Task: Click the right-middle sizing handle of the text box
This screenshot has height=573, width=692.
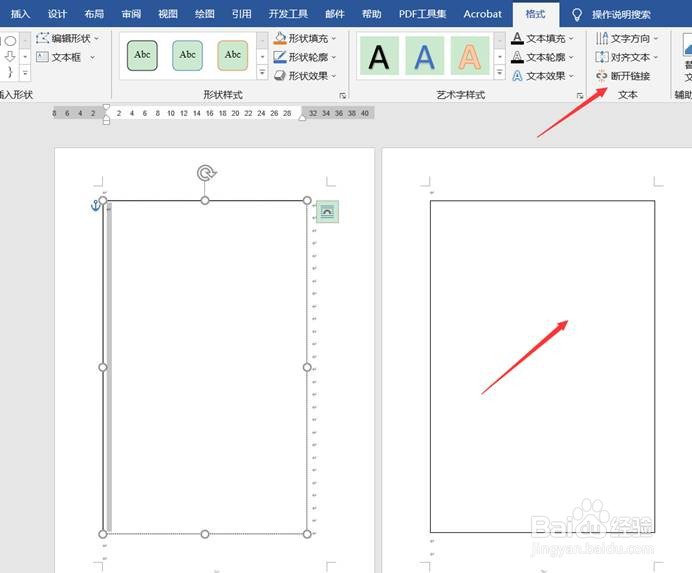Action: pos(307,367)
